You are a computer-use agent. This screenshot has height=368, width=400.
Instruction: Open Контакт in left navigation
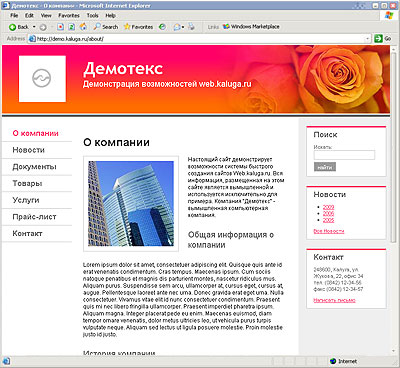coord(27,234)
